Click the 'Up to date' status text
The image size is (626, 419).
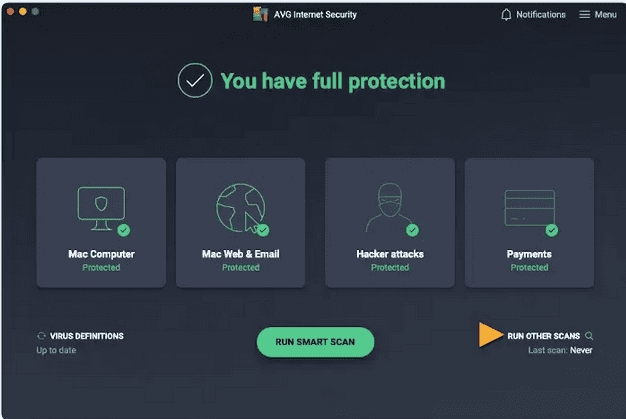(x=56, y=350)
